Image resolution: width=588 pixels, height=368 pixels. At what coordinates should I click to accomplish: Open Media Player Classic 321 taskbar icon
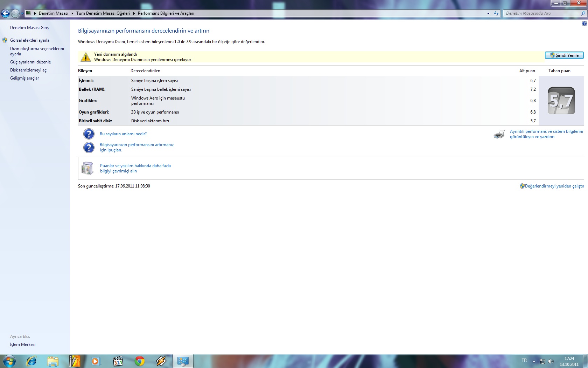[118, 361]
